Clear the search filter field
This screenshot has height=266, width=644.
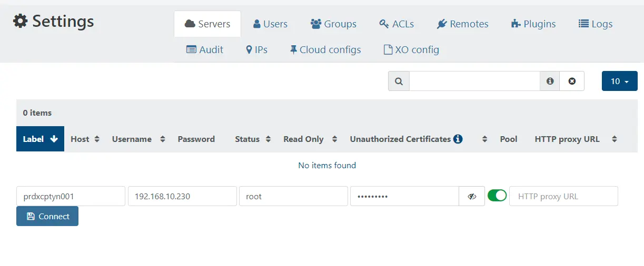(572, 81)
